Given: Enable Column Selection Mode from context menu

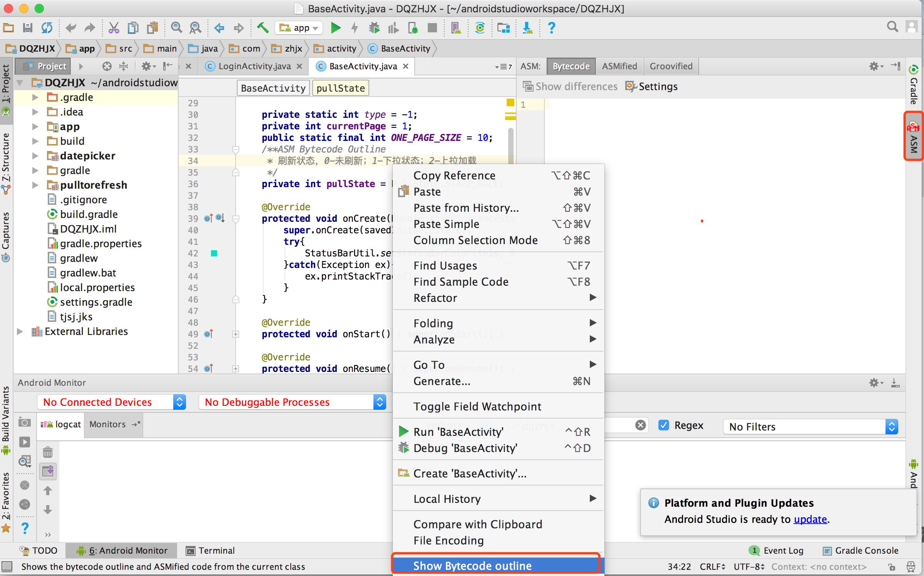Looking at the screenshot, I should coord(475,240).
